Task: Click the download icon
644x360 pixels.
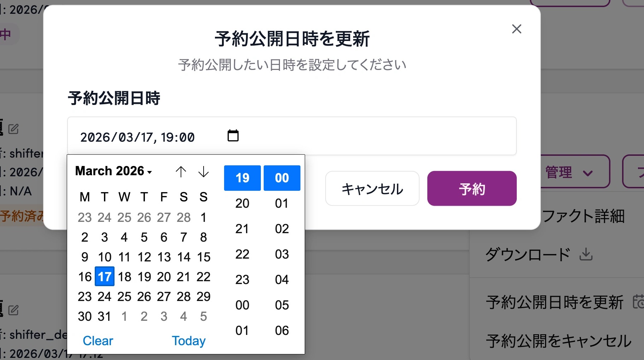Action: [586, 254]
